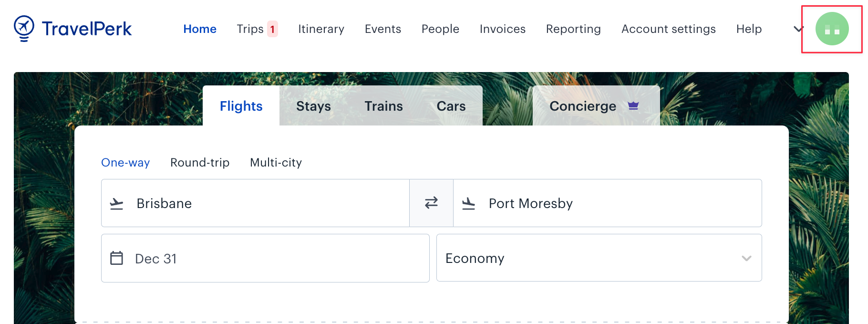Open the calendar icon next to Dec 31
868x324 pixels.
pyautogui.click(x=117, y=258)
